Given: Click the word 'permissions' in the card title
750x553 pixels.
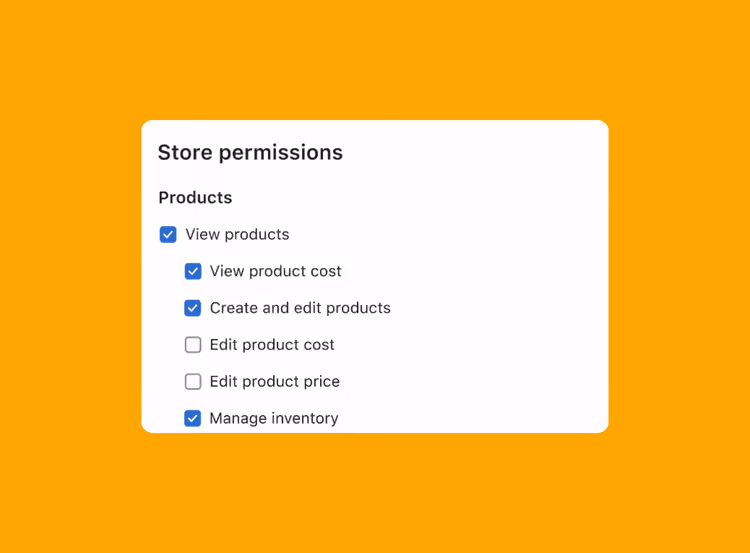Looking at the screenshot, I should click(x=281, y=153).
